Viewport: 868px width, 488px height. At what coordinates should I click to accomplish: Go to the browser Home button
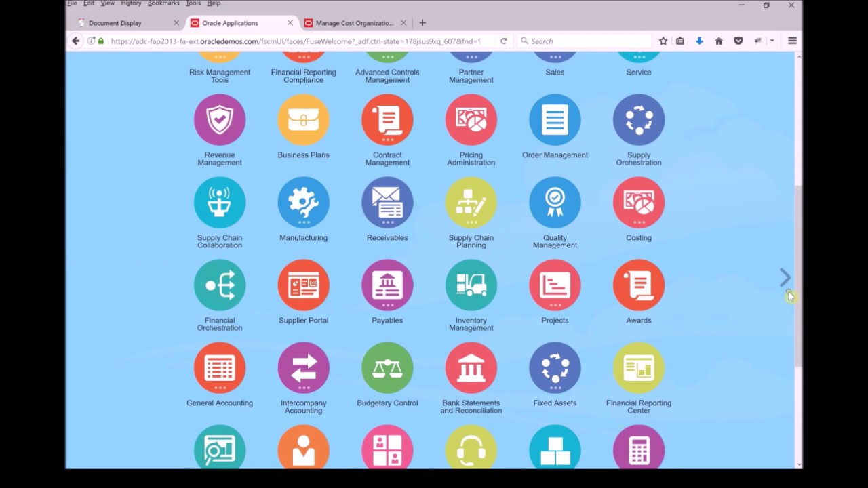pyautogui.click(x=719, y=41)
